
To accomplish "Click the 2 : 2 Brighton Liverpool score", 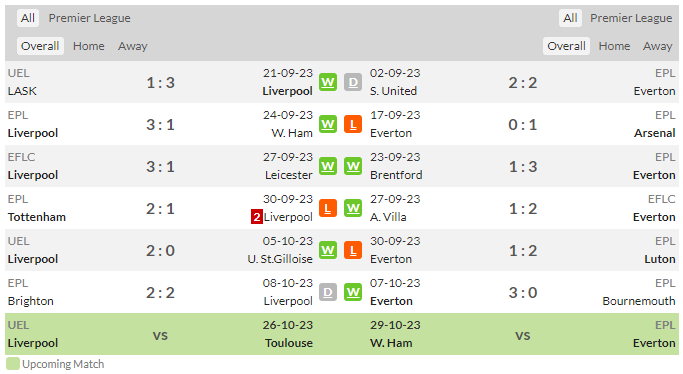I will coord(160,293).
